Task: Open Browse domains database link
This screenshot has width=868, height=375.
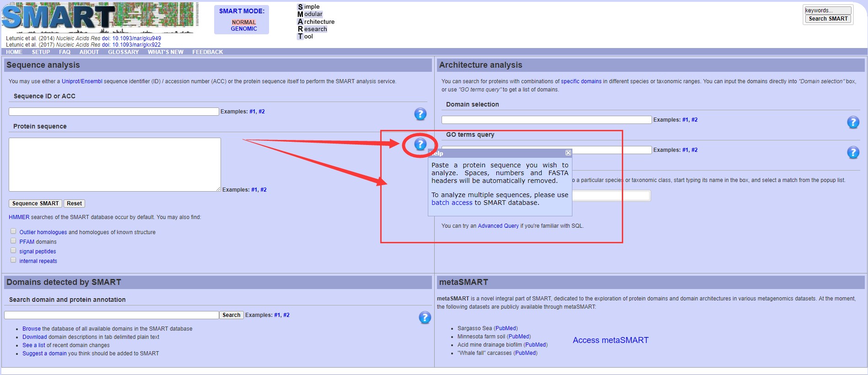Action: [x=32, y=329]
